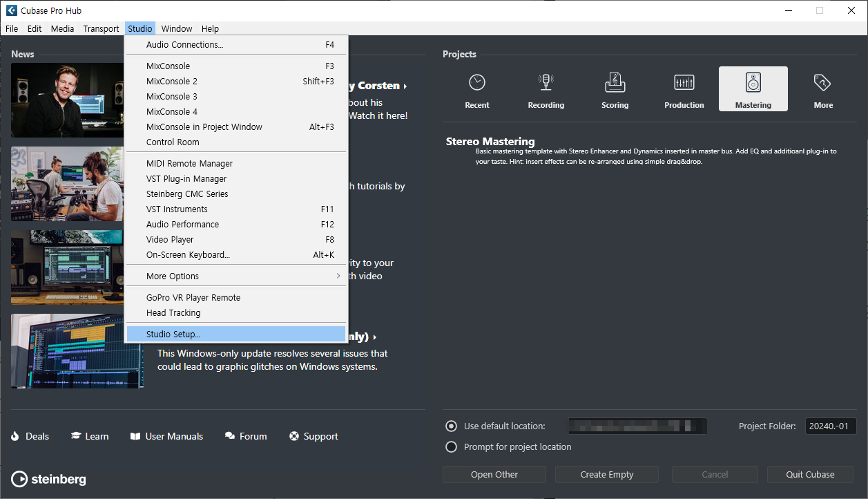Open the Recent projects category
The height and width of the screenshot is (499, 868).
(x=476, y=90)
